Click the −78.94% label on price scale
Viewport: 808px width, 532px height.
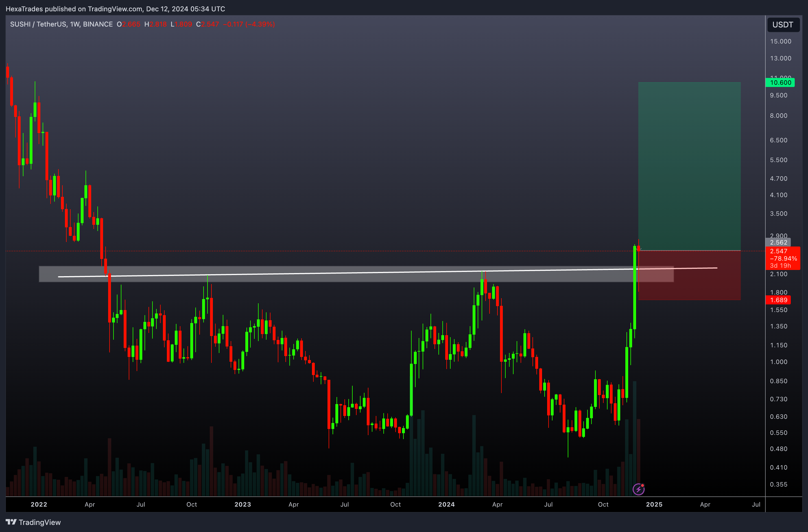coord(783,259)
